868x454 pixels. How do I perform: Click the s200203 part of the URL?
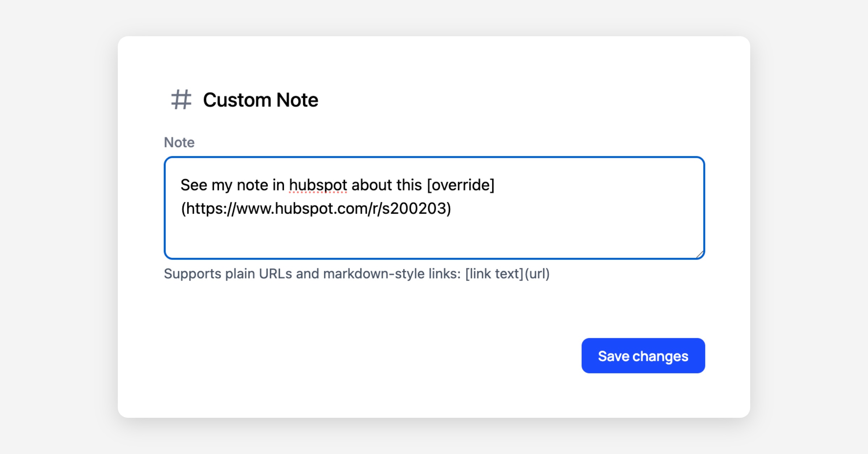(x=414, y=209)
